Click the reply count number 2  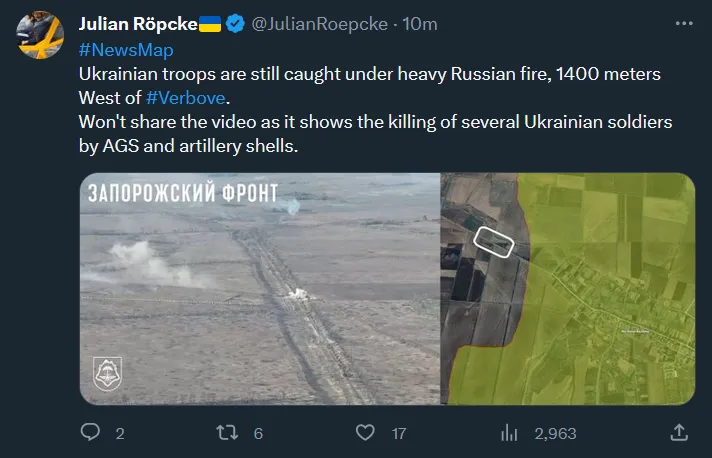click(x=120, y=434)
